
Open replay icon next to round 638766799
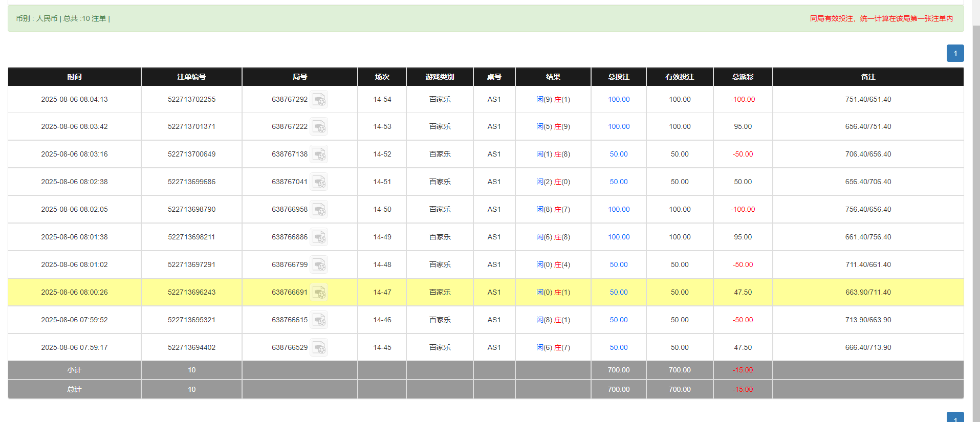[319, 265]
